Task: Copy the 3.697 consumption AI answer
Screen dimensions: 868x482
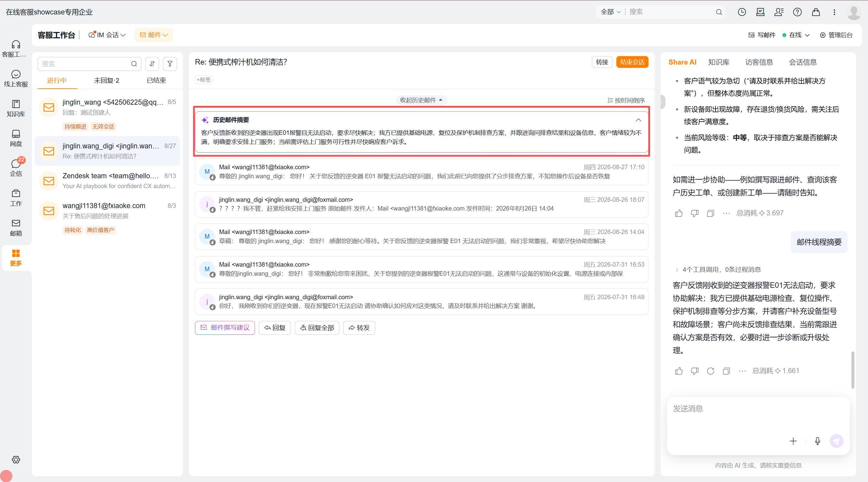Action: (x=710, y=213)
